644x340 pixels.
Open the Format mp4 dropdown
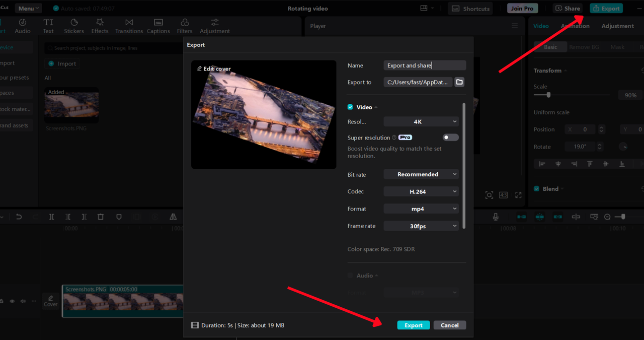click(421, 209)
